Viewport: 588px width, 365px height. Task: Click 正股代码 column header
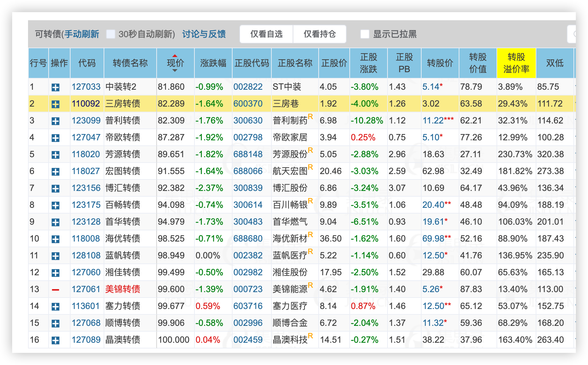pos(252,63)
